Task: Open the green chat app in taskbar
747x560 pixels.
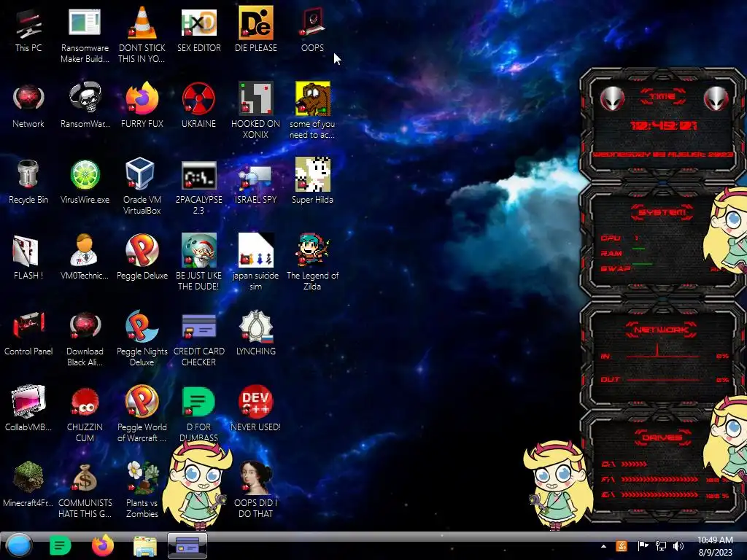Action: click(x=60, y=545)
